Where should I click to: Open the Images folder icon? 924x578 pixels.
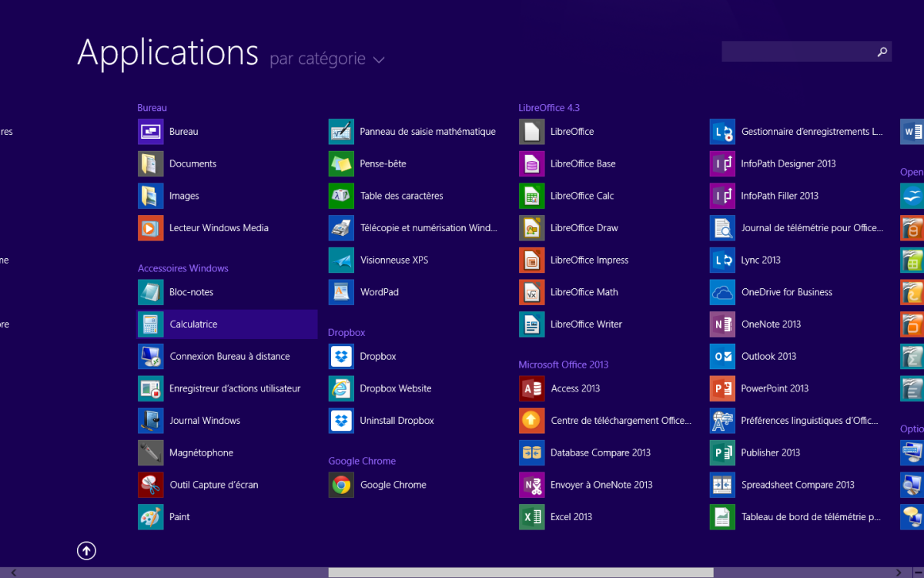coord(151,196)
